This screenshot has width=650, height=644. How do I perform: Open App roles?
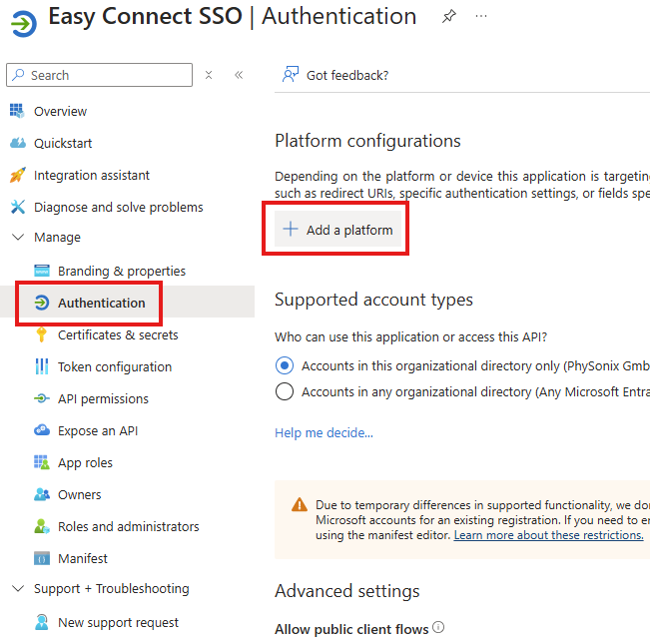point(85,462)
